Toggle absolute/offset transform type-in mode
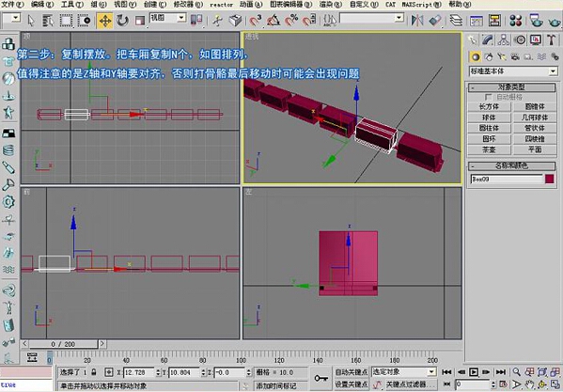This screenshot has width=563, height=392. coord(109,372)
